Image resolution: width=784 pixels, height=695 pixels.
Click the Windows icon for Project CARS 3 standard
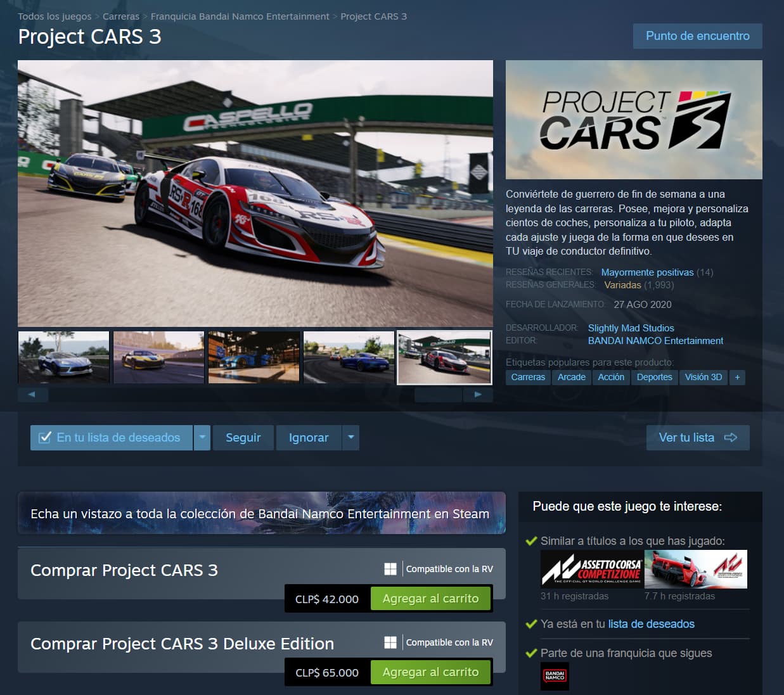pyautogui.click(x=390, y=569)
